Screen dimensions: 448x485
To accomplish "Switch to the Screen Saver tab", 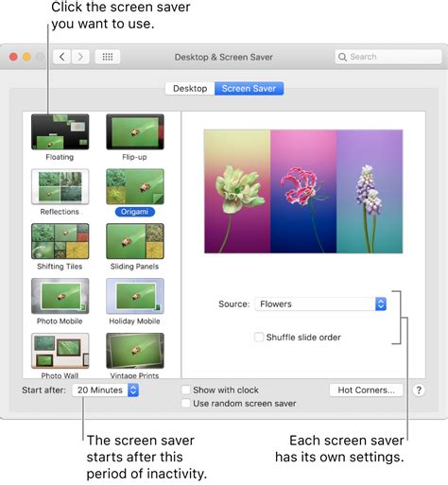I will pos(249,89).
